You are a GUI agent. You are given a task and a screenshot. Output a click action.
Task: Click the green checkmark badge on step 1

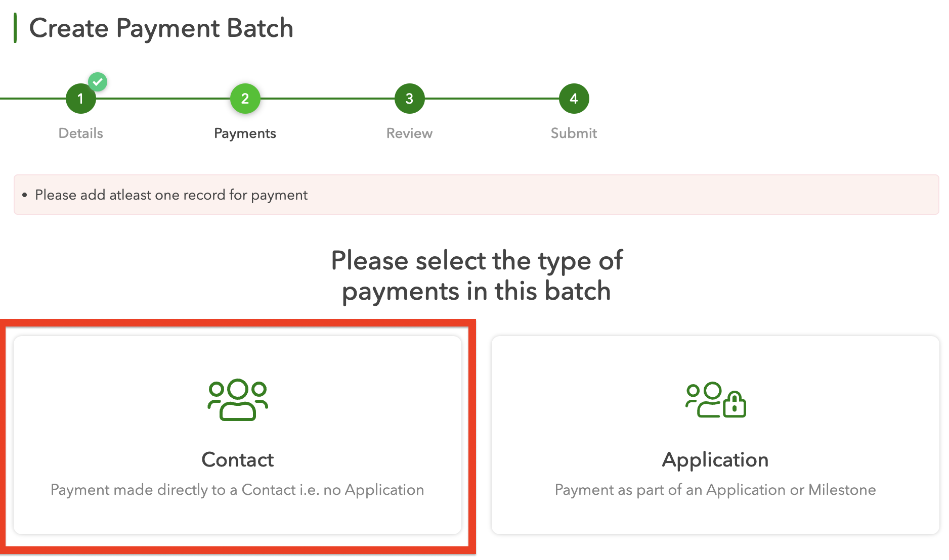98,82
